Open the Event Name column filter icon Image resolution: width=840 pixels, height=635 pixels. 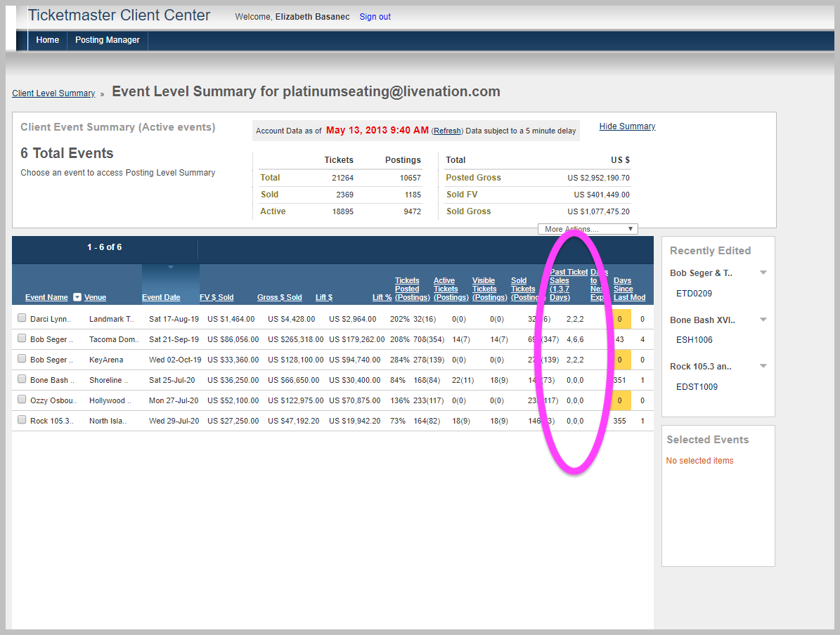coord(77,297)
